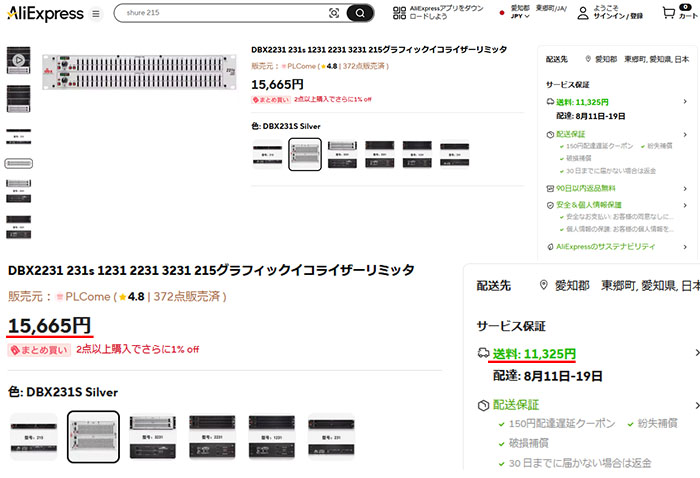
Task: Select last model 231 swatch in upper color row
Action: click(454, 154)
